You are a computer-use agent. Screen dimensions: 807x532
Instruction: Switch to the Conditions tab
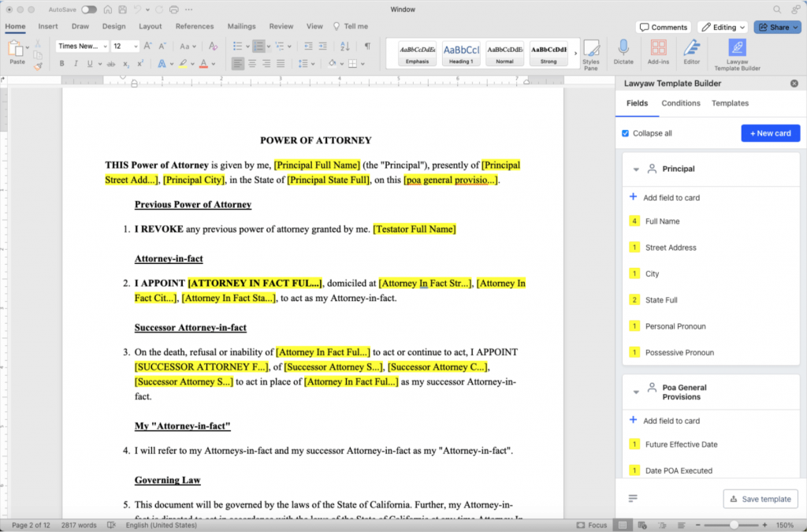point(681,103)
